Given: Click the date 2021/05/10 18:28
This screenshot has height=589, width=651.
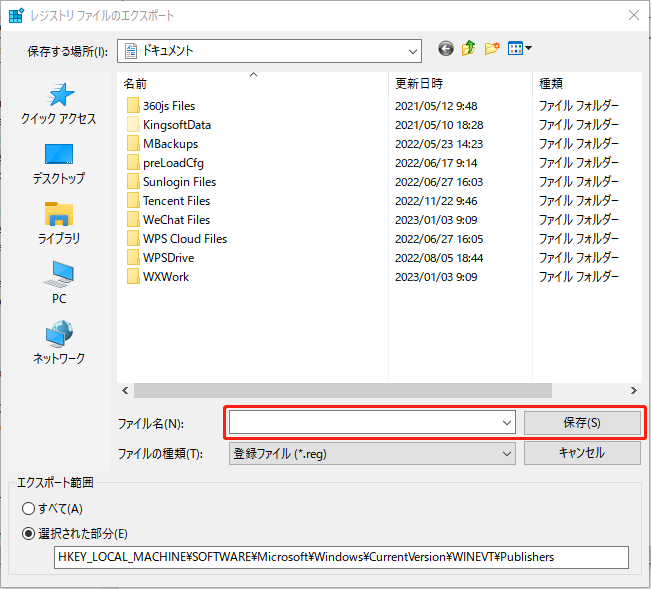Looking at the screenshot, I should pyautogui.click(x=439, y=125).
